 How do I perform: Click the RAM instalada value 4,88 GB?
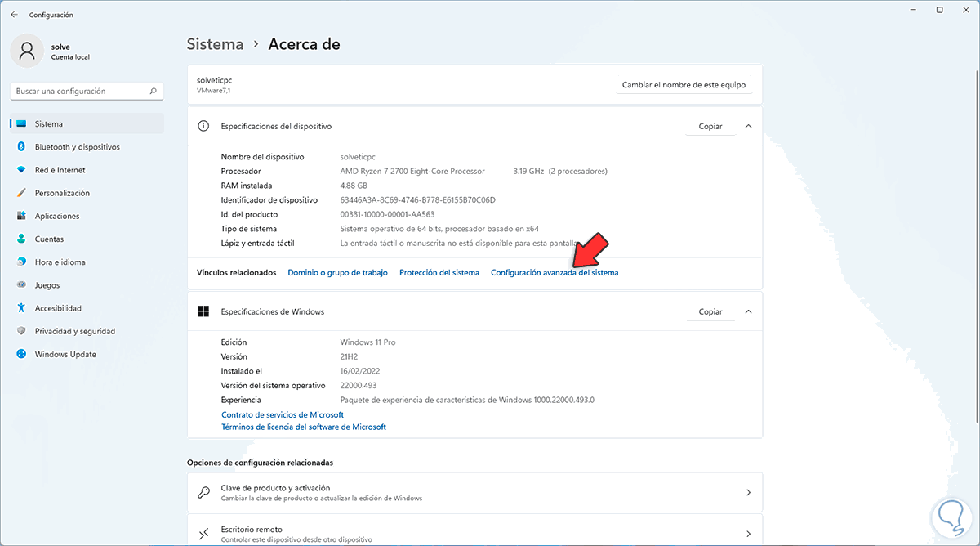click(x=352, y=186)
